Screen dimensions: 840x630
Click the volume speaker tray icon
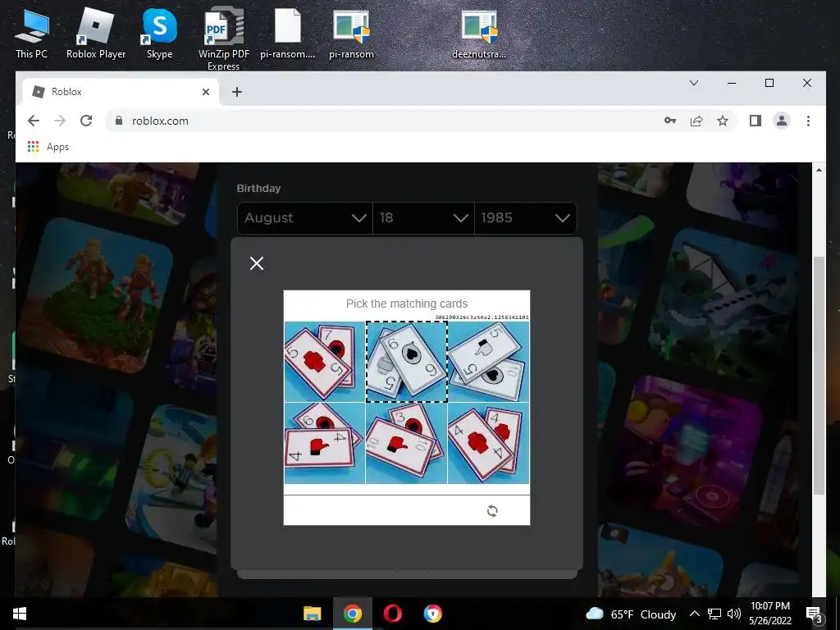(734, 614)
